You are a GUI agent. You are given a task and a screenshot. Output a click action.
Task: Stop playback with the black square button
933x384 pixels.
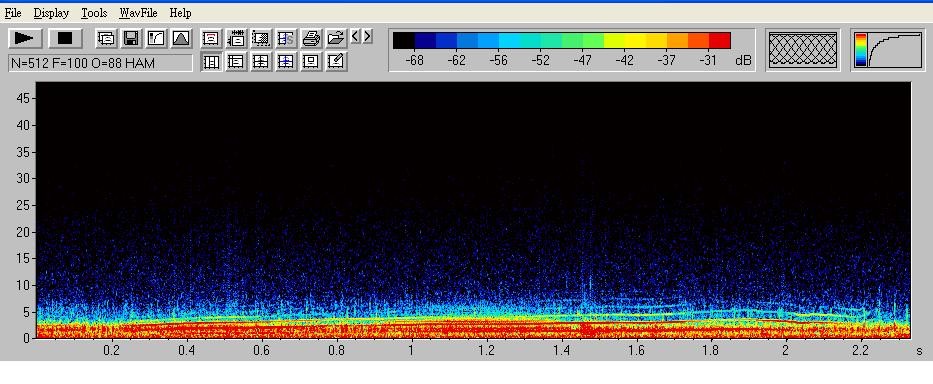65,39
